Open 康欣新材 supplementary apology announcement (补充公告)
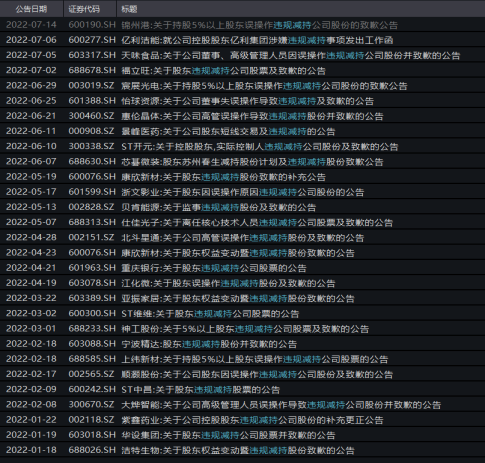 click(x=223, y=177)
